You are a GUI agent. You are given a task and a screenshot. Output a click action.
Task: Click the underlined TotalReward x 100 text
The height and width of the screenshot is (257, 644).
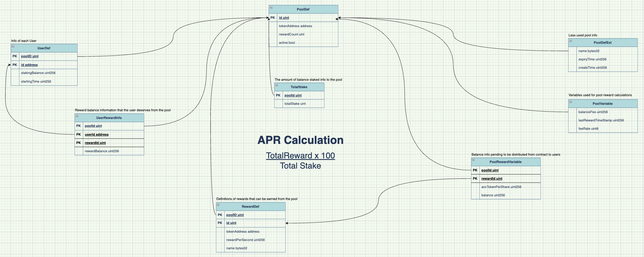(x=300, y=156)
